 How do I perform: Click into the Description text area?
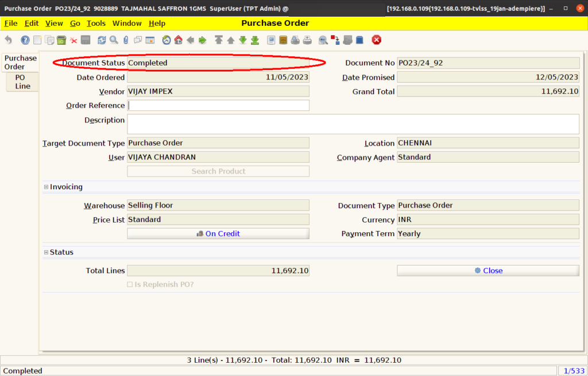coord(353,124)
